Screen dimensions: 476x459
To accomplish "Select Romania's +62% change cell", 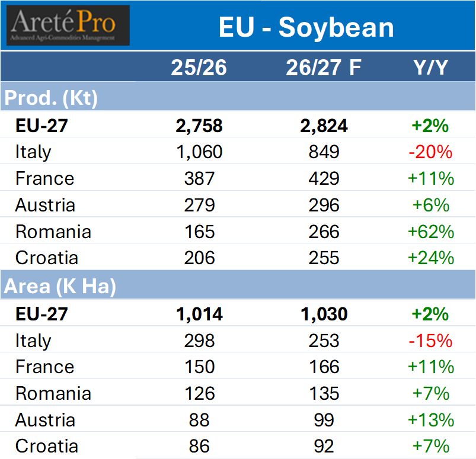I will 430,232.
